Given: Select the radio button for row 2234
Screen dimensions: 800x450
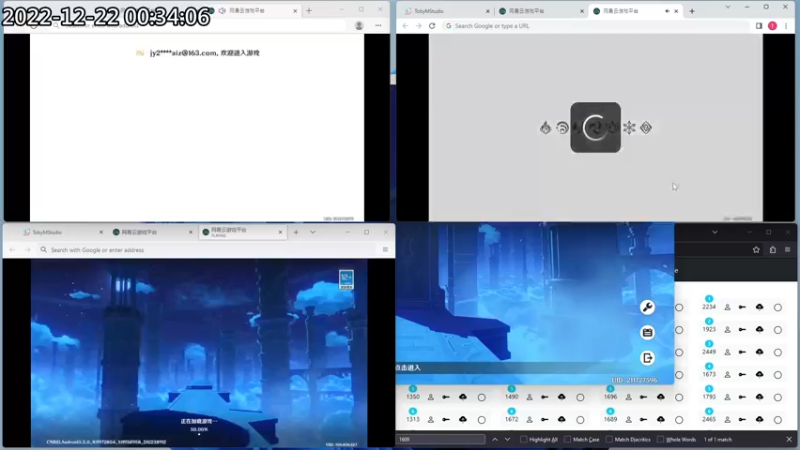Looking at the screenshot, I should tap(778, 307).
